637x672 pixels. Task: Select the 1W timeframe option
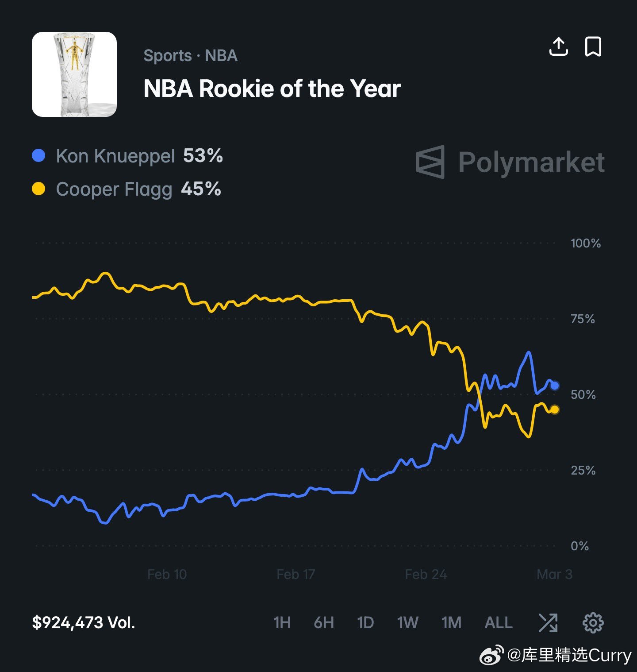point(407,623)
